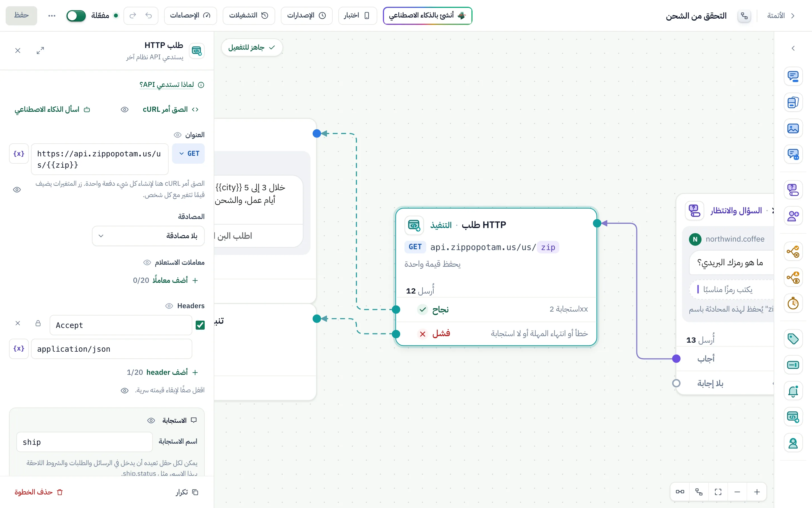Click the URL input field
The image size is (812, 508).
click(99, 159)
